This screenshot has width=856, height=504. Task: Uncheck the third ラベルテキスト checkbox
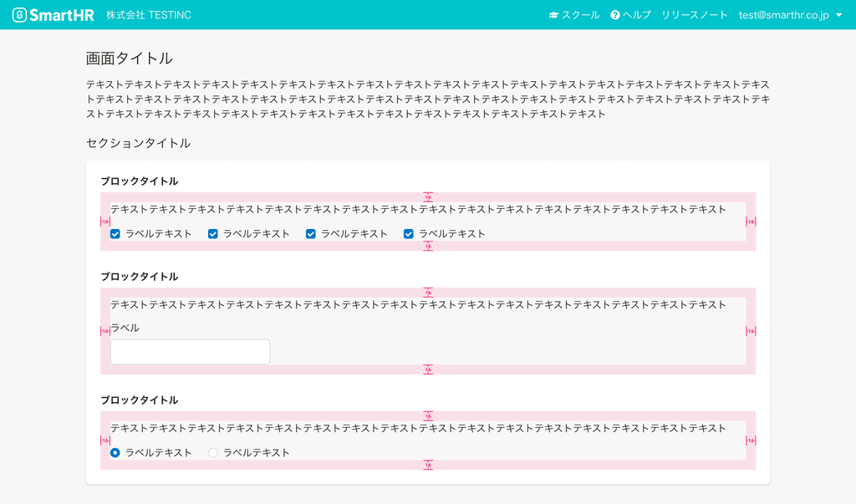[x=310, y=234]
